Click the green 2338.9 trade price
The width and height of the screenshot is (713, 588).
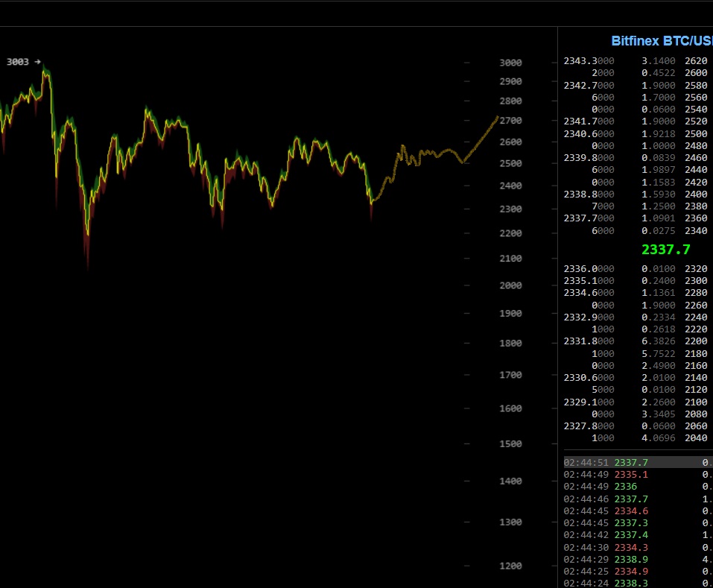pyautogui.click(x=631, y=560)
